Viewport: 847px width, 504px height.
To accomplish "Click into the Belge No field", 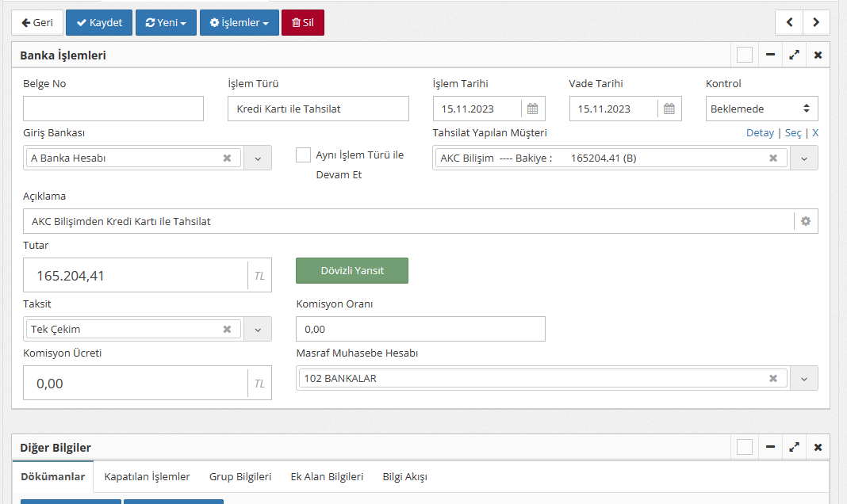I will point(113,109).
